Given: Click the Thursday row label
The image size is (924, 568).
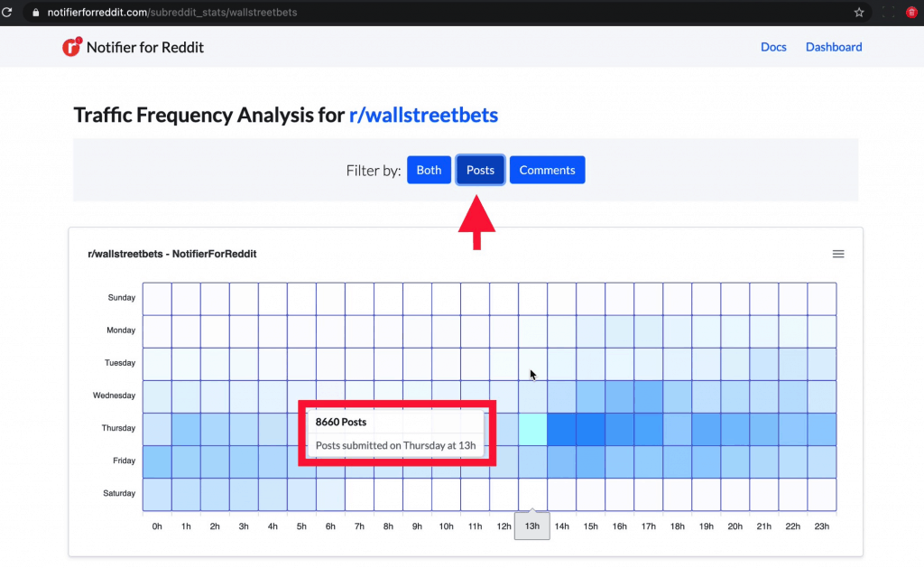Looking at the screenshot, I should coord(118,428).
